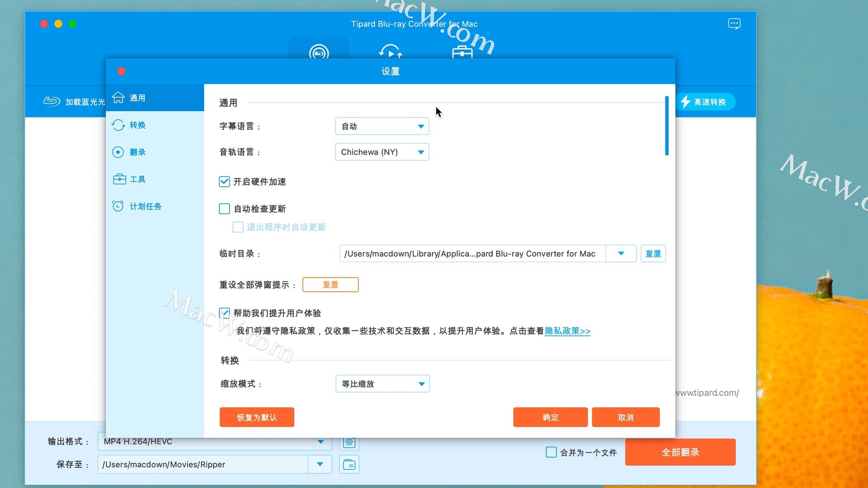
Task: Click the Ripper disc icon in the settings sidebar
Action: pos(118,152)
